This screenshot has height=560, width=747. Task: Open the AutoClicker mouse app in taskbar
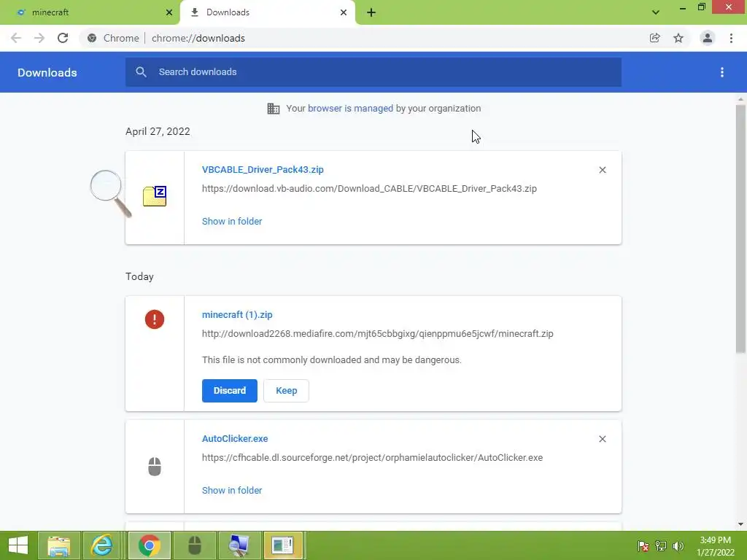(195, 545)
